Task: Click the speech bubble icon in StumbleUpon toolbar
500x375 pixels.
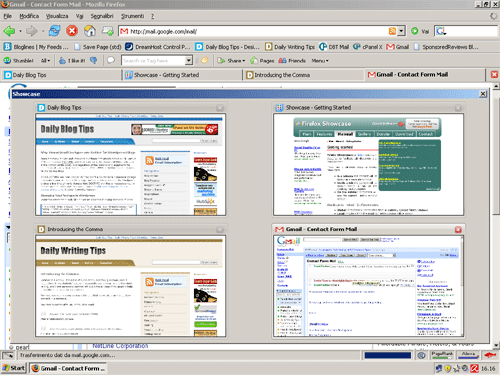Action: (x=111, y=60)
